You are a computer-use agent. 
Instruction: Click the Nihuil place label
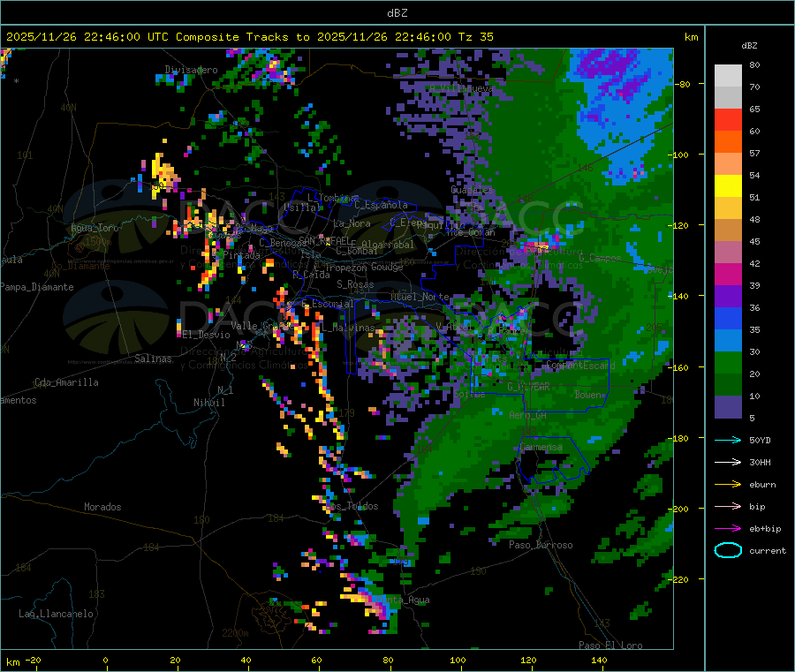tap(208, 403)
